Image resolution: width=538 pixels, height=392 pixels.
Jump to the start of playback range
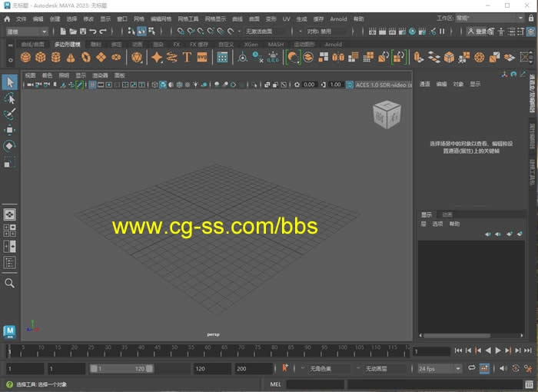[458, 350]
